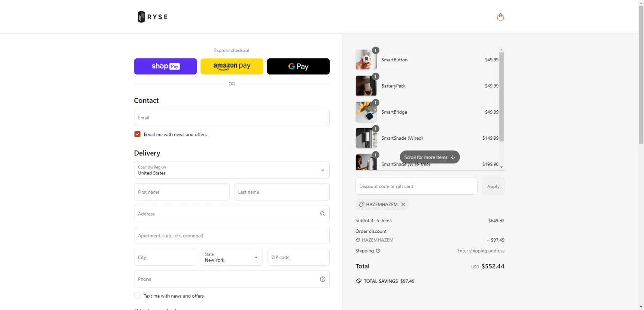The image size is (644, 310).
Task: Click the address search magnifier icon
Action: point(322,214)
